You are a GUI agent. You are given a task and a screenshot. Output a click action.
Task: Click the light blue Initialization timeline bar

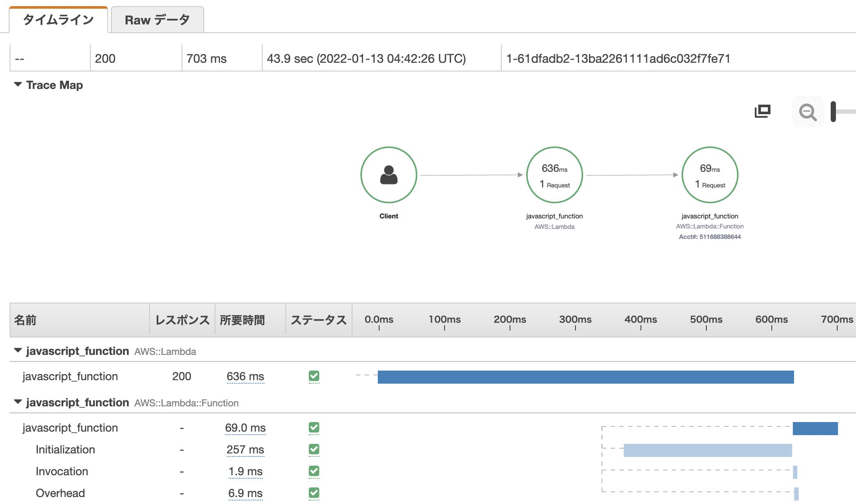coord(707,450)
